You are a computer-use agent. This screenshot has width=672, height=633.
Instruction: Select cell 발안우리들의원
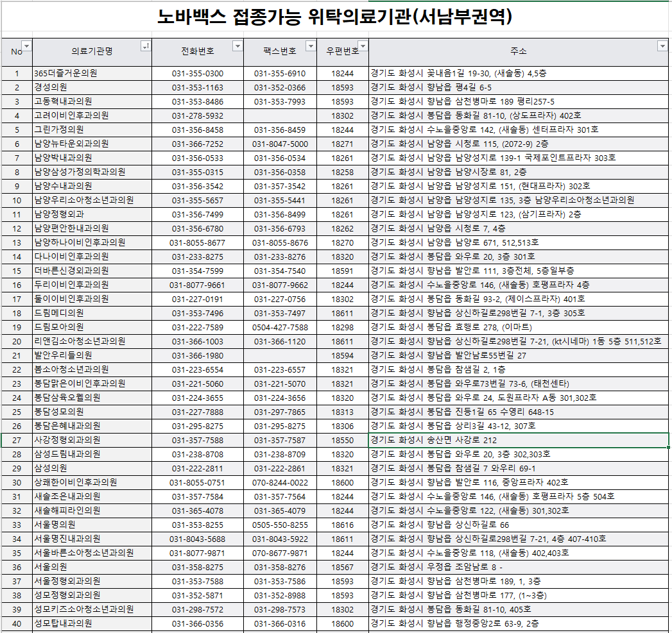point(92,355)
